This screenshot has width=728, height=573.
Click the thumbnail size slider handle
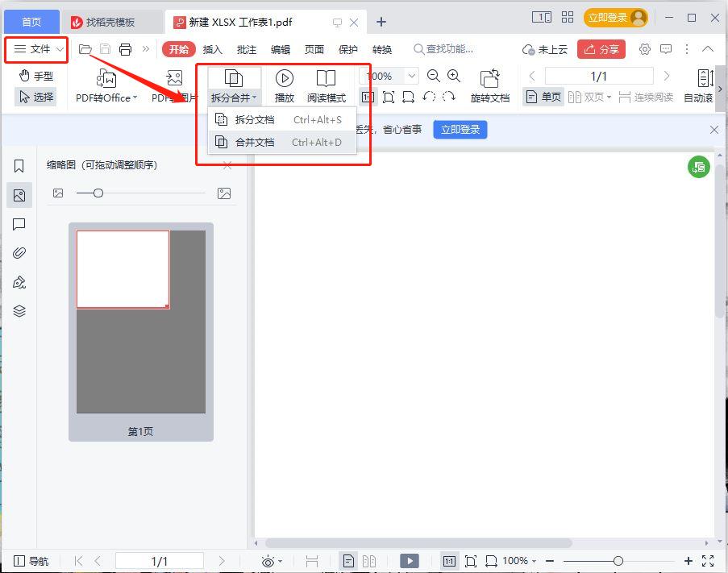tap(98, 193)
